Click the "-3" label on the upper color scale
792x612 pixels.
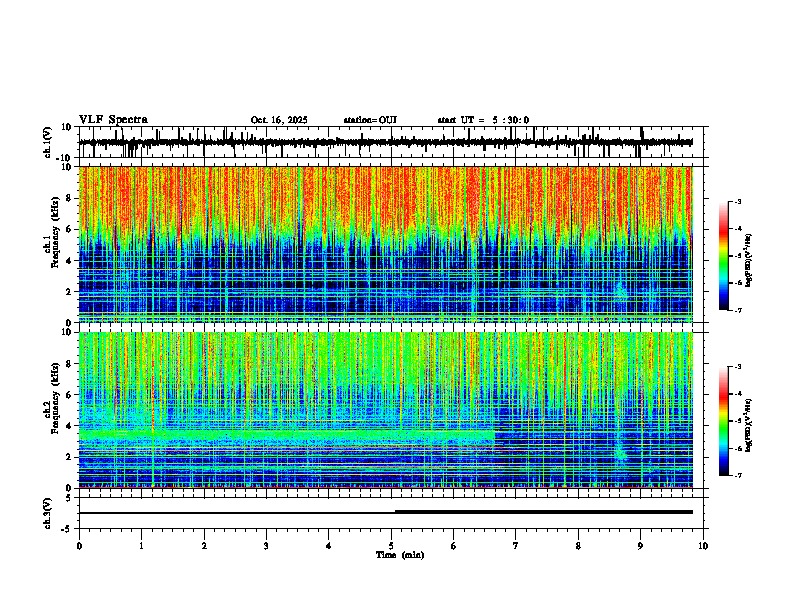click(x=737, y=201)
